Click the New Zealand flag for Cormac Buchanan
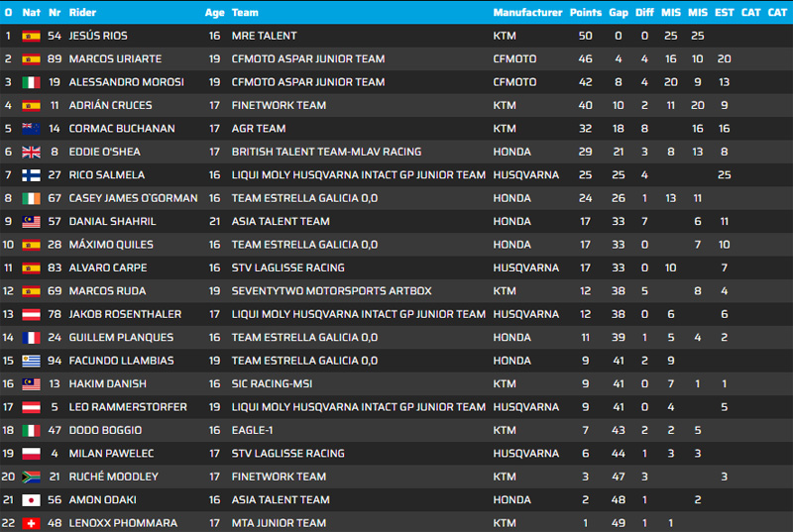The image size is (793, 532). (31, 129)
